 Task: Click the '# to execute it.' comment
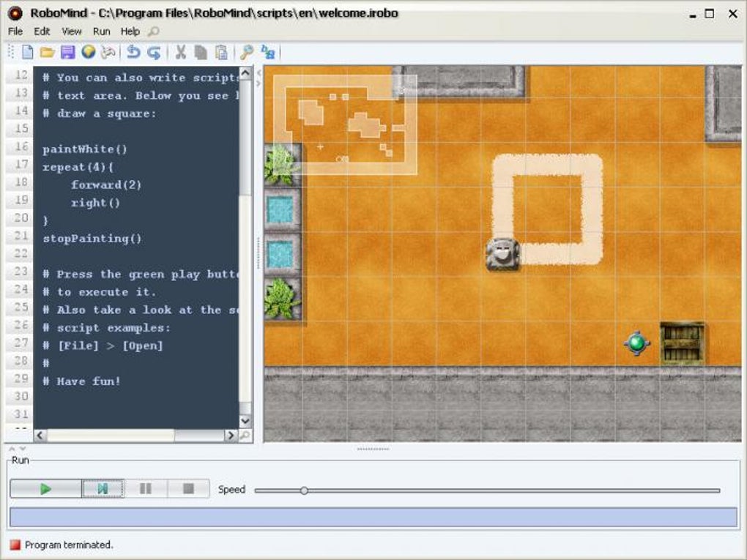tap(99, 292)
